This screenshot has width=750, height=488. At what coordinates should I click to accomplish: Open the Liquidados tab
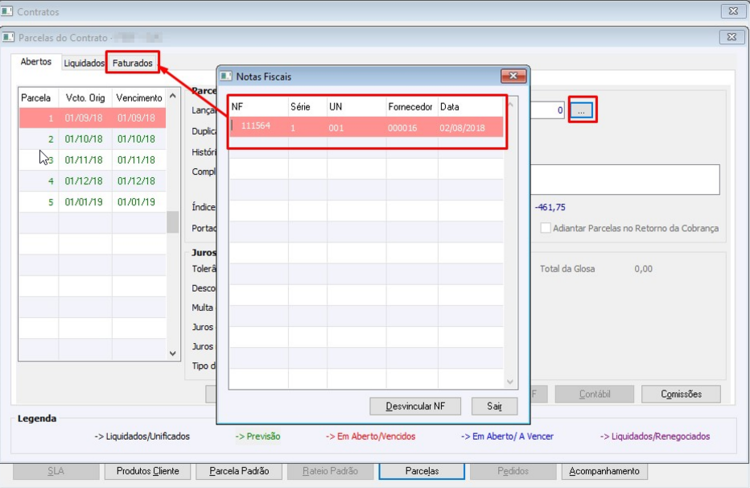coord(84,63)
